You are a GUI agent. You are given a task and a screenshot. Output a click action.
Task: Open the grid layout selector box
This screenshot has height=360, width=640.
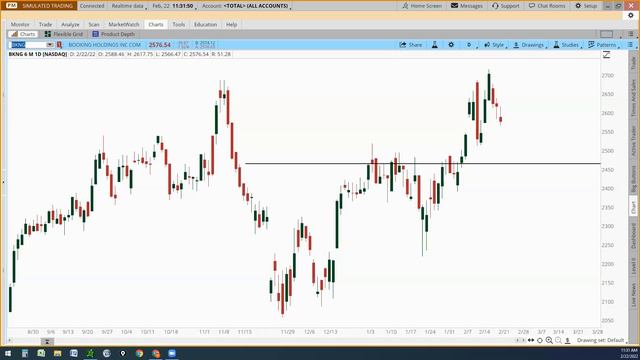[x=606, y=34]
